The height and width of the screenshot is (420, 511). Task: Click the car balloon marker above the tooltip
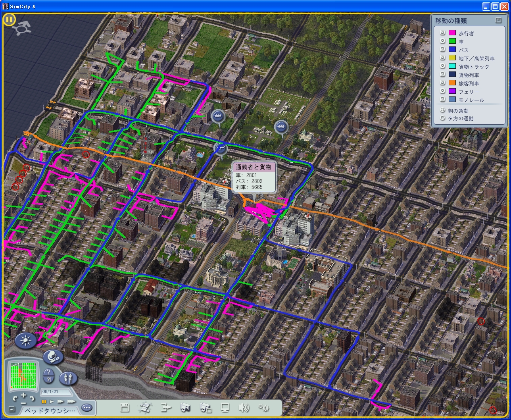(220, 149)
